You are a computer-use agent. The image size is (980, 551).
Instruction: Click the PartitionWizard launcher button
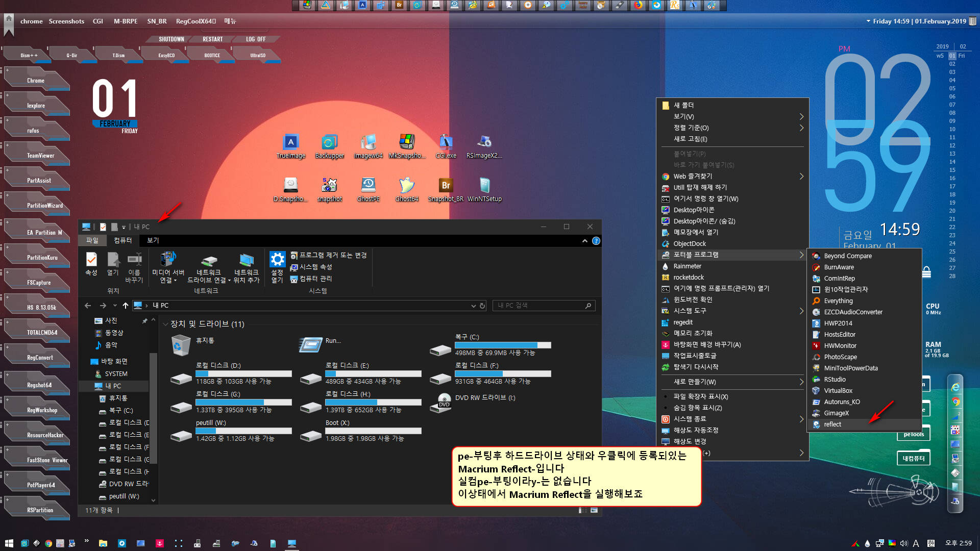tap(37, 205)
